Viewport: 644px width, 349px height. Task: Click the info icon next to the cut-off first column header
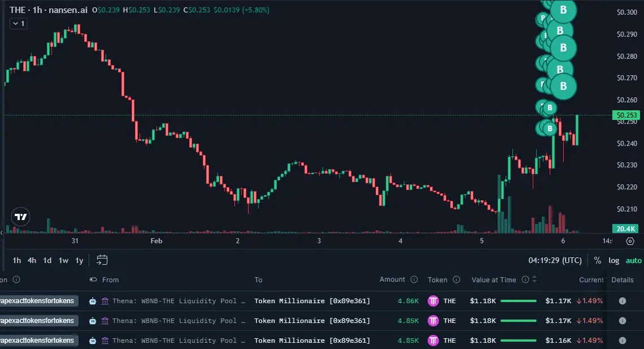pyautogui.click(x=16, y=279)
